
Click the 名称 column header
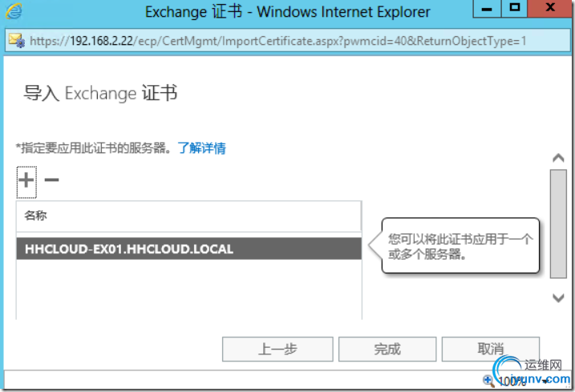tap(188, 216)
